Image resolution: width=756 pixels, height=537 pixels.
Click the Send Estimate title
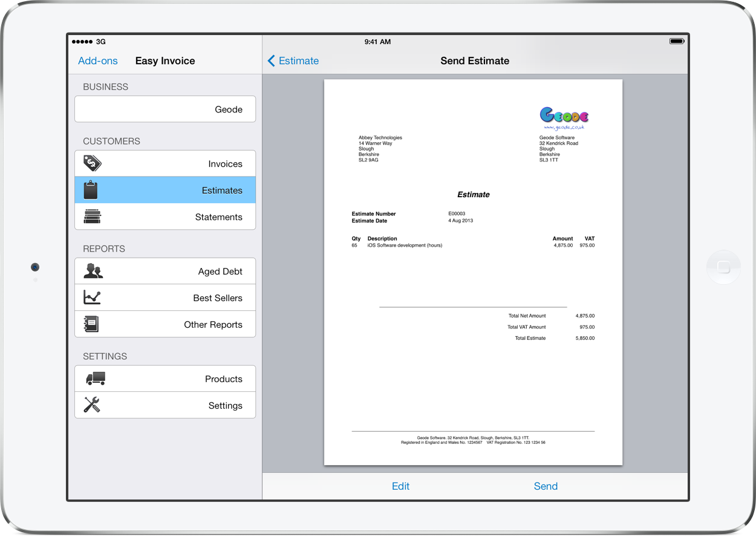475,60
